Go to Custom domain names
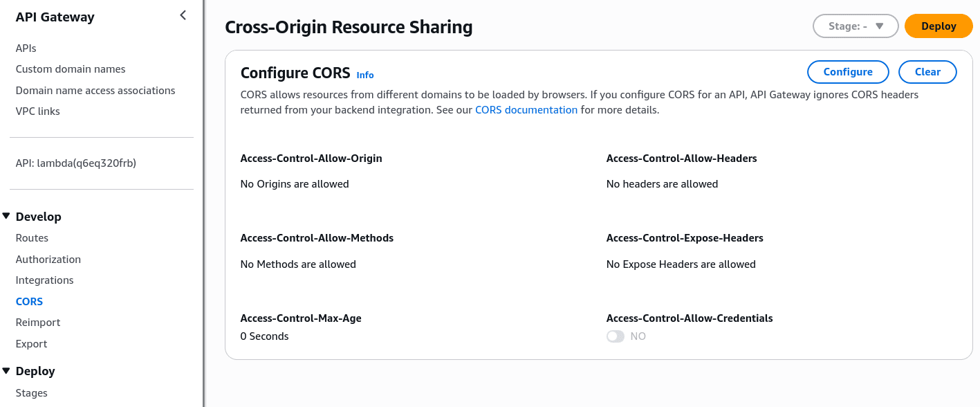980x407 pixels. 71,69
